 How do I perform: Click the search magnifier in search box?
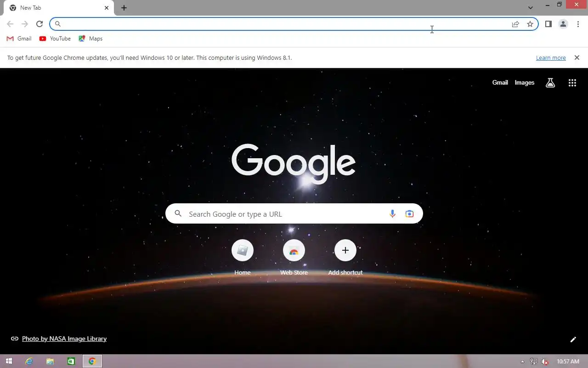click(x=178, y=214)
